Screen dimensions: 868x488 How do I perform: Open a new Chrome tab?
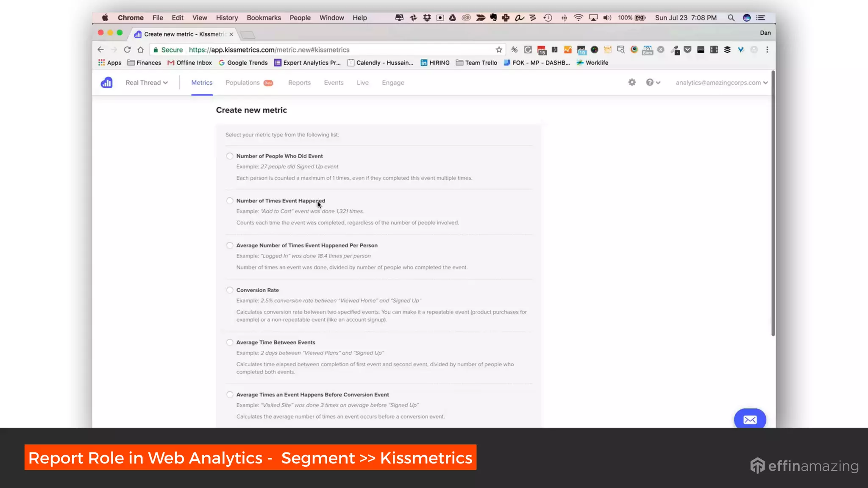[x=248, y=35]
